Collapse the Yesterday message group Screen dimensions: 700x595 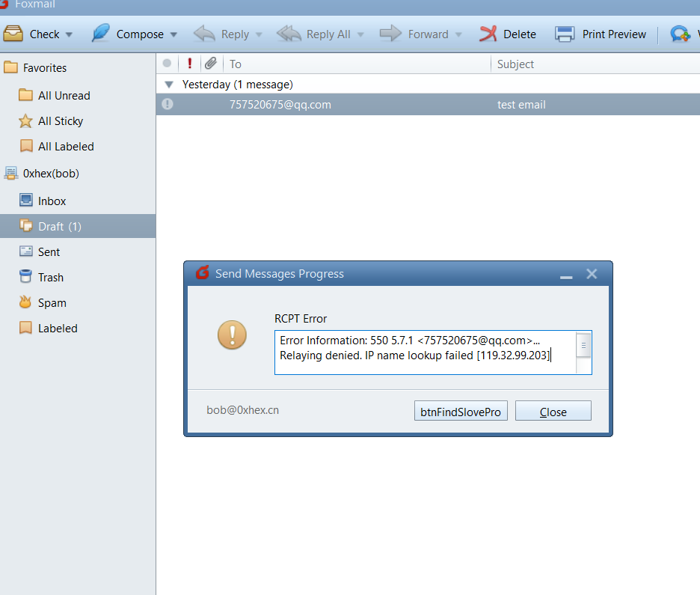(168, 85)
